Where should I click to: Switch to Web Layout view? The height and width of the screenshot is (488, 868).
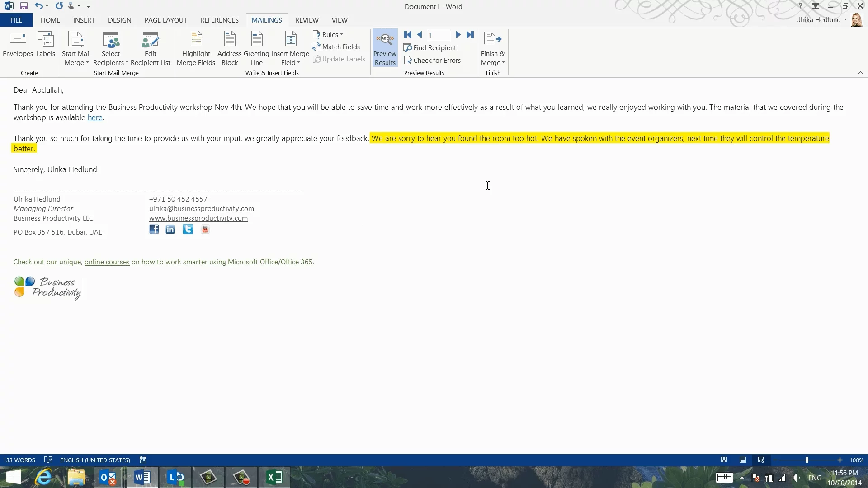click(761, 460)
